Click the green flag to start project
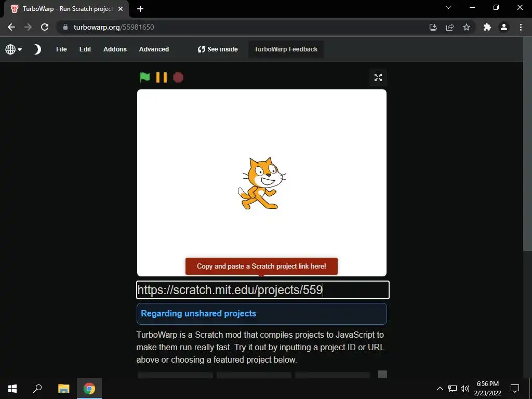This screenshot has height=399, width=532. coord(145,77)
